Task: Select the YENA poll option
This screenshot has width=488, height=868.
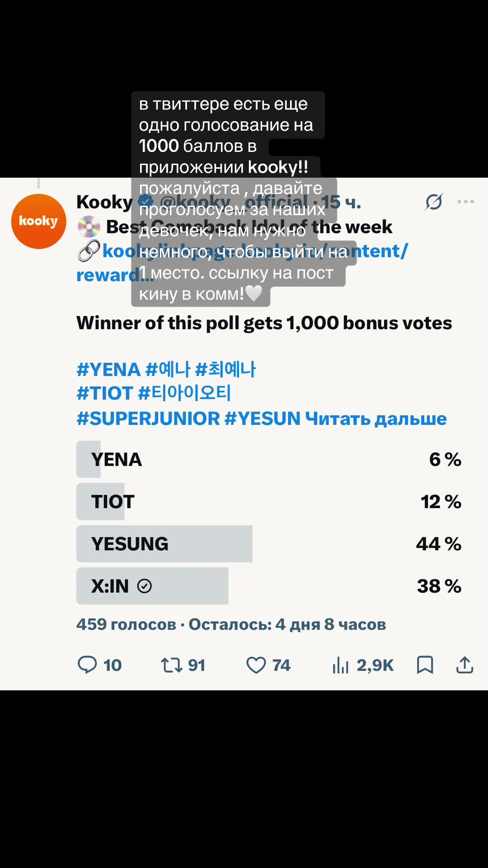Action: coord(269,459)
